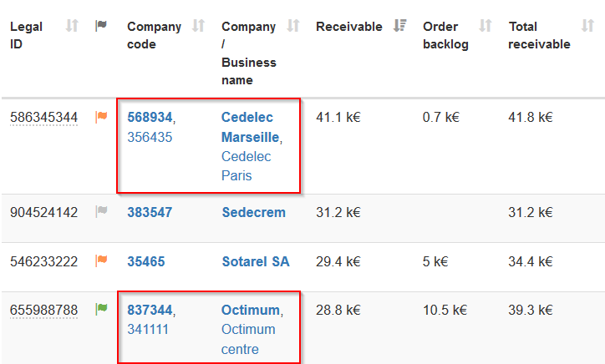Open Sedecrem company link
The image size is (605, 364).
pyautogui.click(x=253, y=212)
